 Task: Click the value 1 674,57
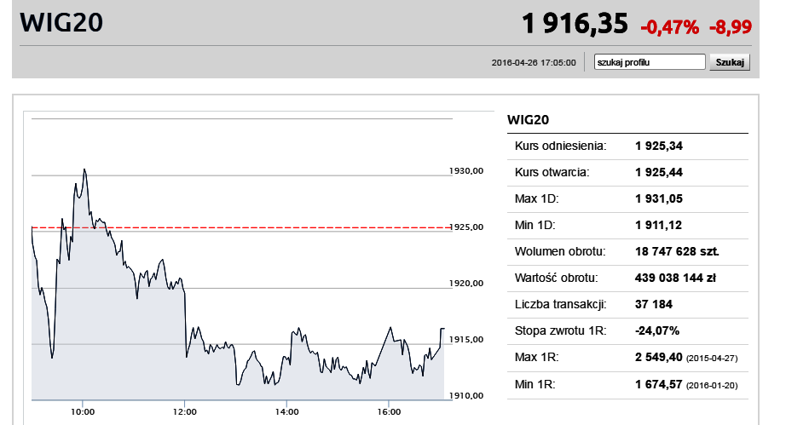(x=659, y=384)
